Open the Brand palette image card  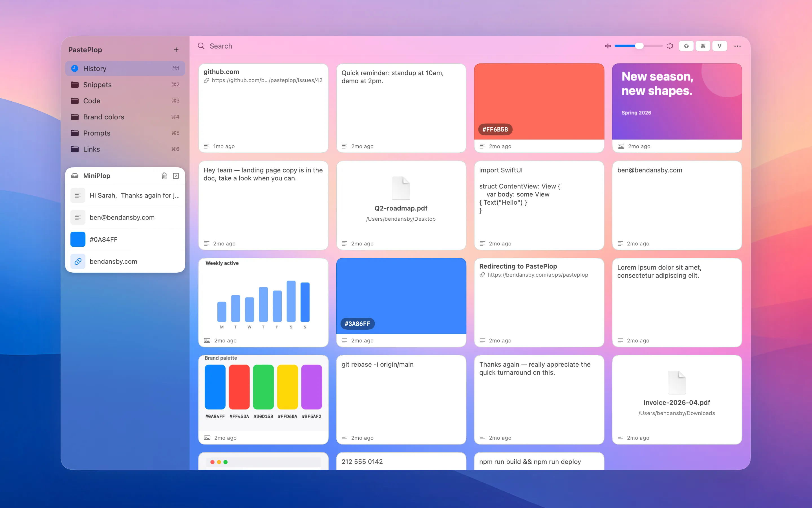click(263, 400)
